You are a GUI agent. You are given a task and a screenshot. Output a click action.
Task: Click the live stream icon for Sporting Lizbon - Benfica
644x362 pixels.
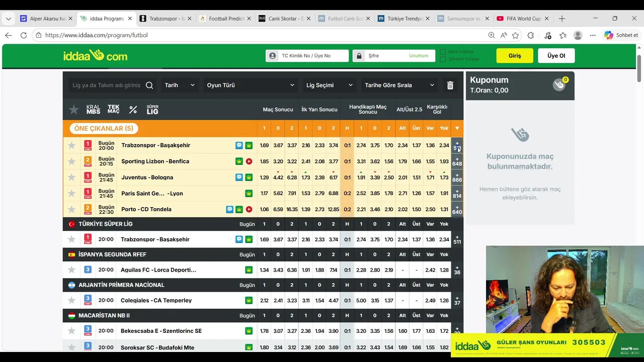(249, 161)
